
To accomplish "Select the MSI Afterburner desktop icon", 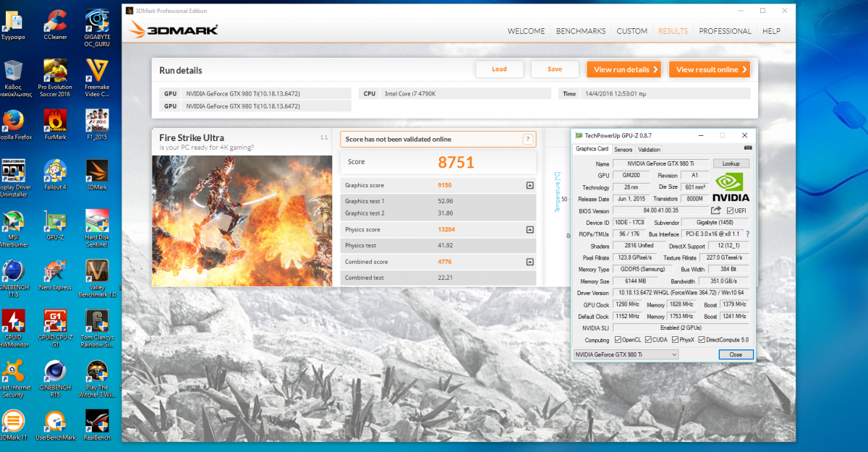I will (x=14, y=229).
